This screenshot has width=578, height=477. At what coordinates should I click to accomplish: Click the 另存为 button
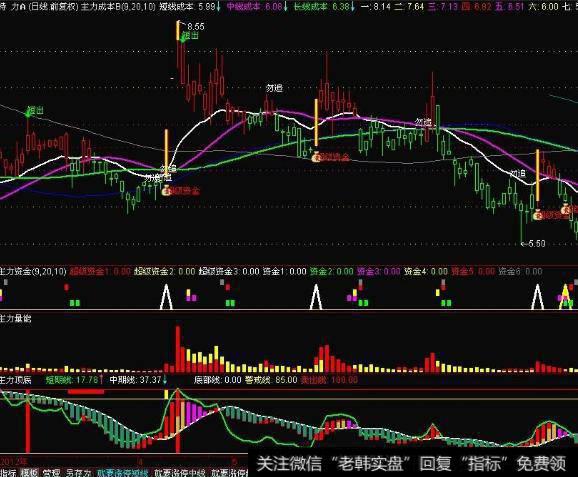point(79,473)
